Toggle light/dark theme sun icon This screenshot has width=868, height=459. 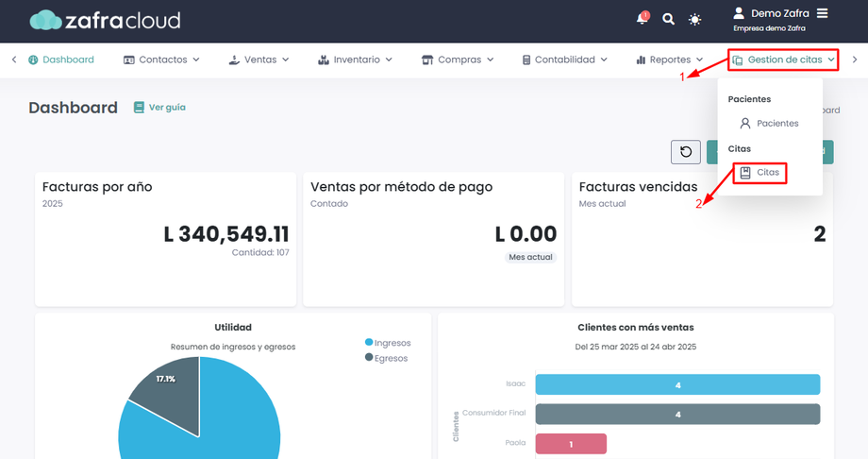pyautogui.click(x=694, y=20)
